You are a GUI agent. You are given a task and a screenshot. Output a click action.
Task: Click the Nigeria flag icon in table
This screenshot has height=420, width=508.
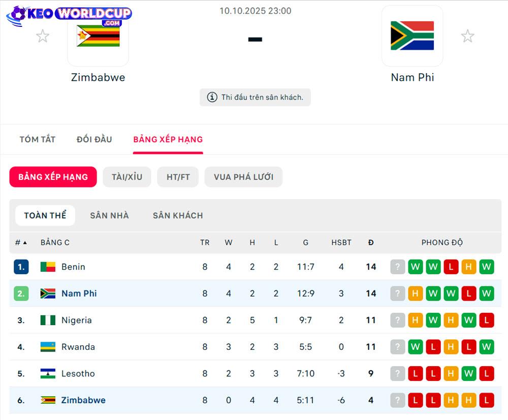pyautogui.click(x=48, y=320)
